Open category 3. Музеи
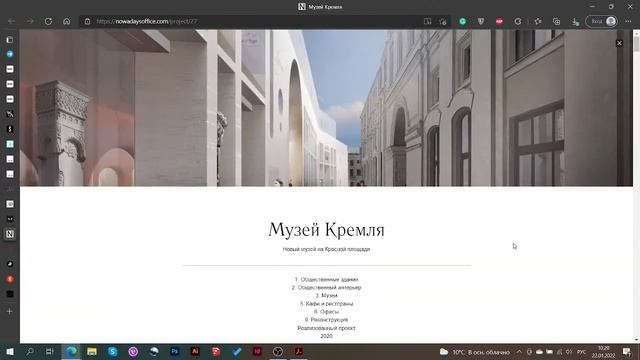Screen dimensions: 640x360 pyautogui.click(x=327, y=296)
